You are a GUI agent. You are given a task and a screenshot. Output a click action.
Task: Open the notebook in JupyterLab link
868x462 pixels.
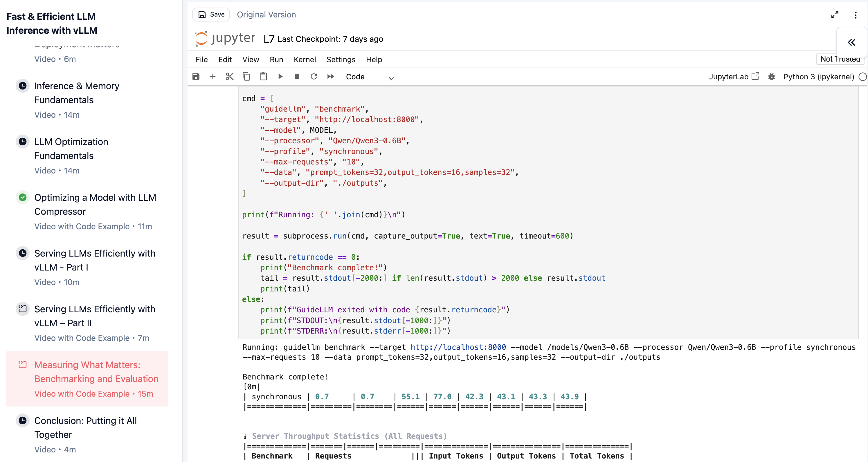734,76
